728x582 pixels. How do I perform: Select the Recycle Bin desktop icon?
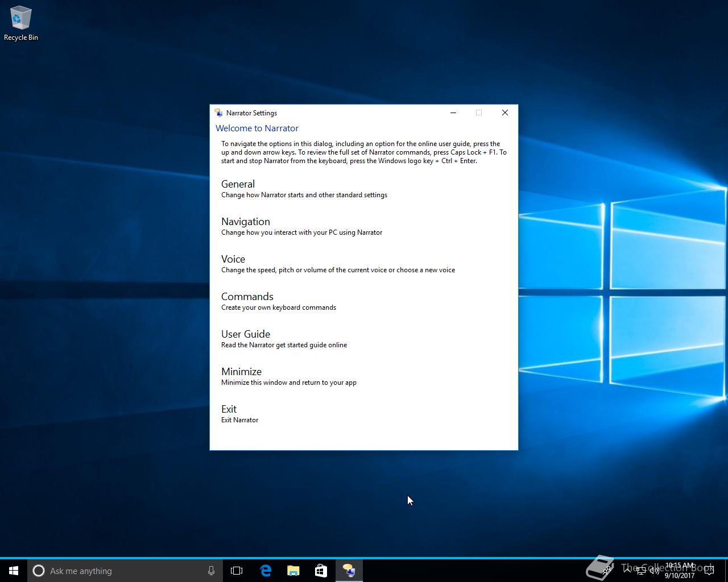click(x=21, y=24)
